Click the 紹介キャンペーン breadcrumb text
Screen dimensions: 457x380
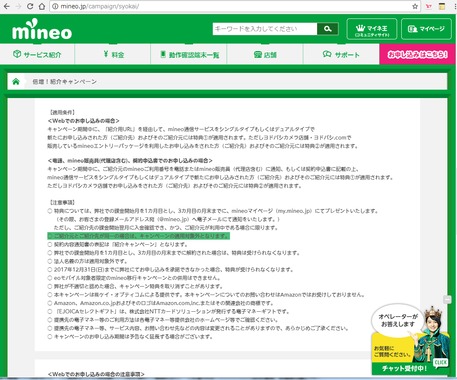pyautogui.click(x=64, y=82)
